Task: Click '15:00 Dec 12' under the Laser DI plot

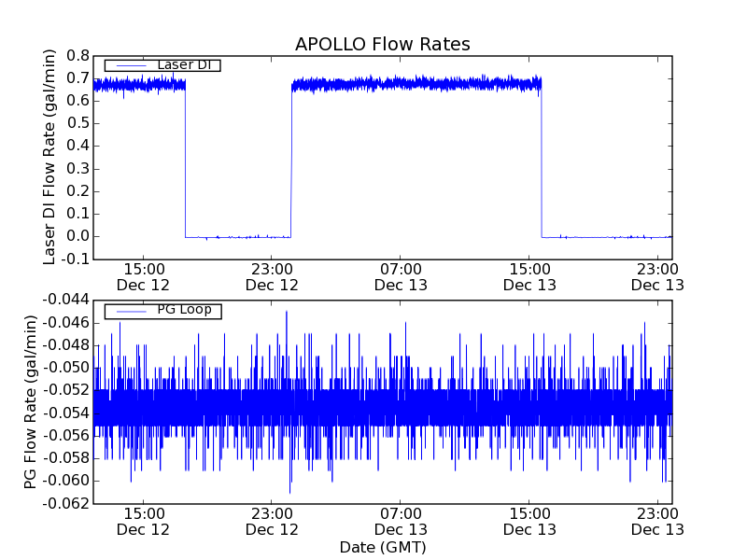Action: [144, 277]
